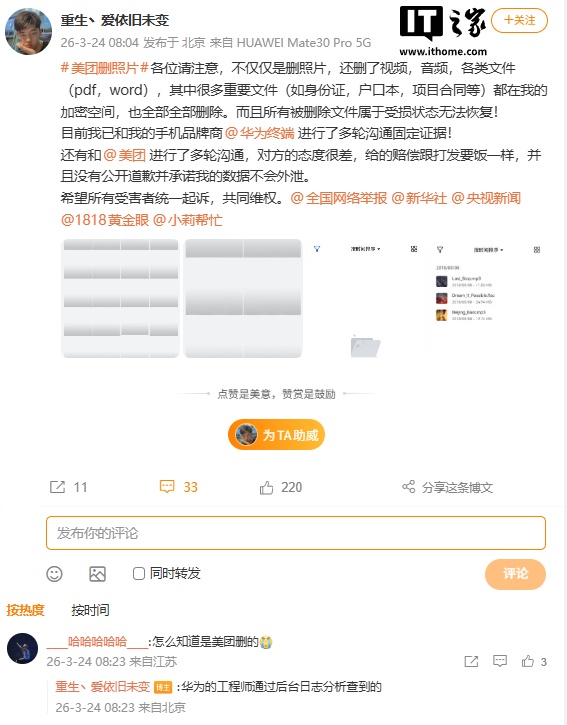The image size is (567, 725).
Task: Focus the 发布你的评论 comment input box
Action: [296, 533]
